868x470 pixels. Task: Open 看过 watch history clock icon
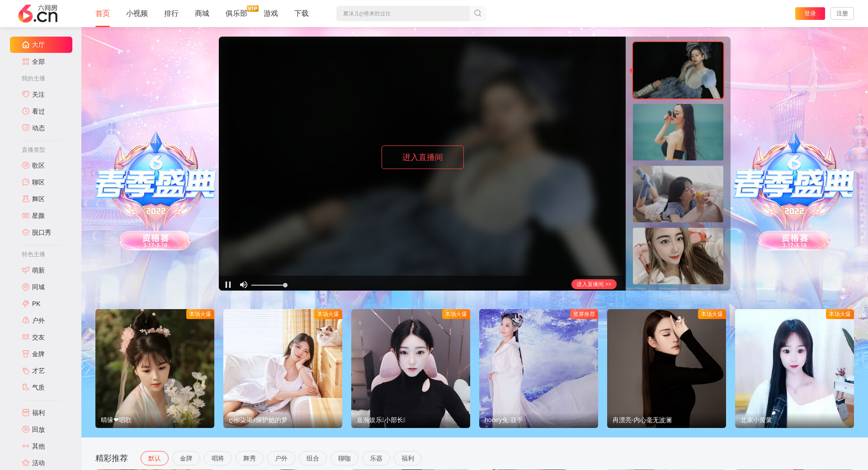[26, 111]
